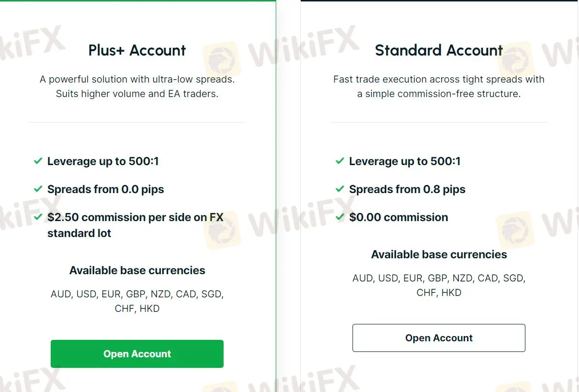The height and width of the screenshot is (392, 579).
Task: Click the Standard Account card panel
Action: click(438, 135)
